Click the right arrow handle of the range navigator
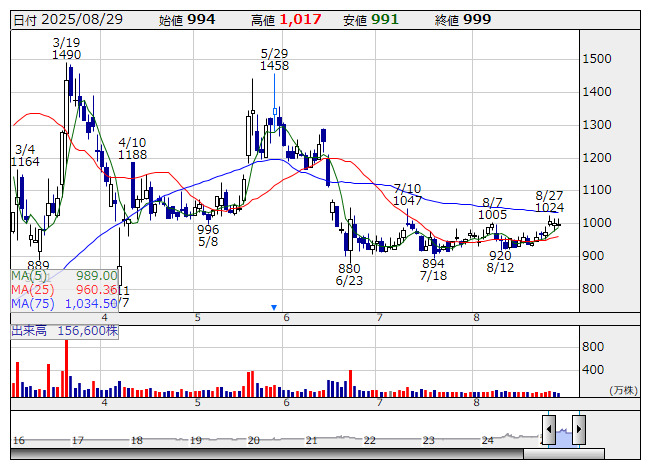This screenshot has width=653, height=470. coord(577,431)
